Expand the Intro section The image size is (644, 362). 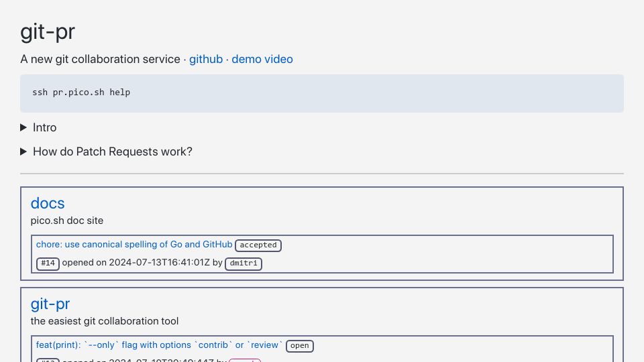pyautogui.click(x=38, y=127)
